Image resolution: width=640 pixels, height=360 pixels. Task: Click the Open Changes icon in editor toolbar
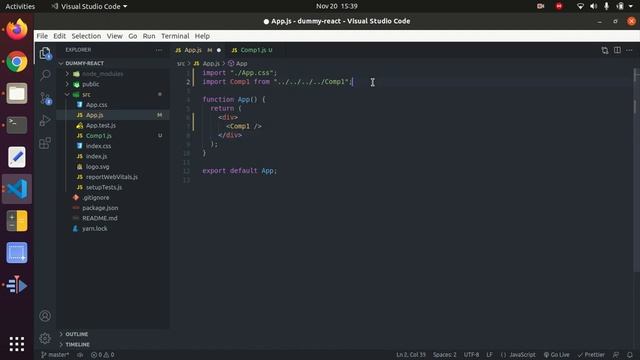coord(604,50)
